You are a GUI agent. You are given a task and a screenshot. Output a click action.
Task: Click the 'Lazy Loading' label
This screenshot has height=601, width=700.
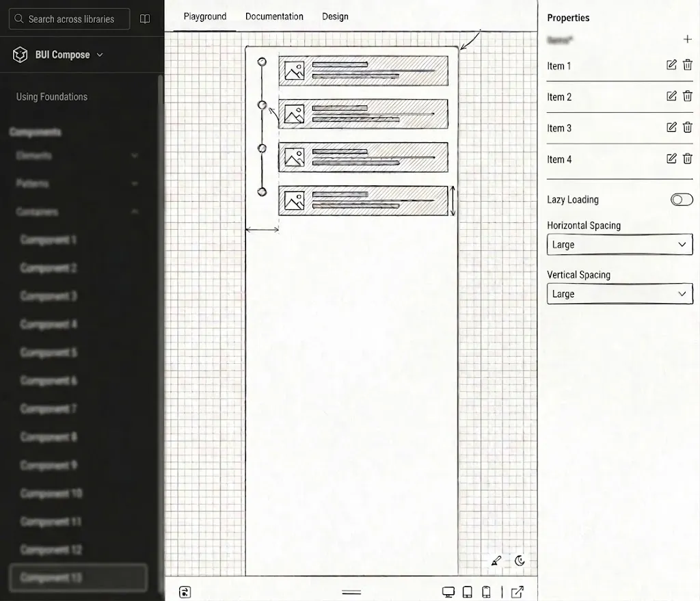click(x=573, y=200)
